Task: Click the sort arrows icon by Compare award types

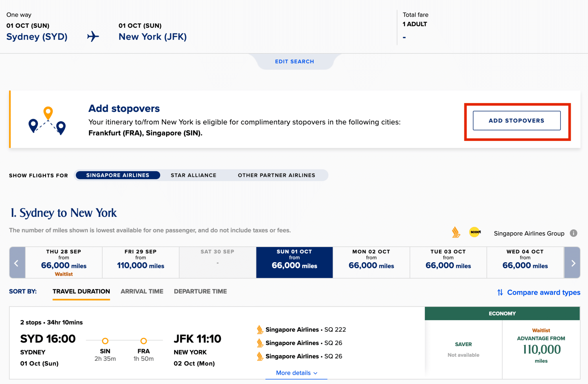Action: (500, 292)
